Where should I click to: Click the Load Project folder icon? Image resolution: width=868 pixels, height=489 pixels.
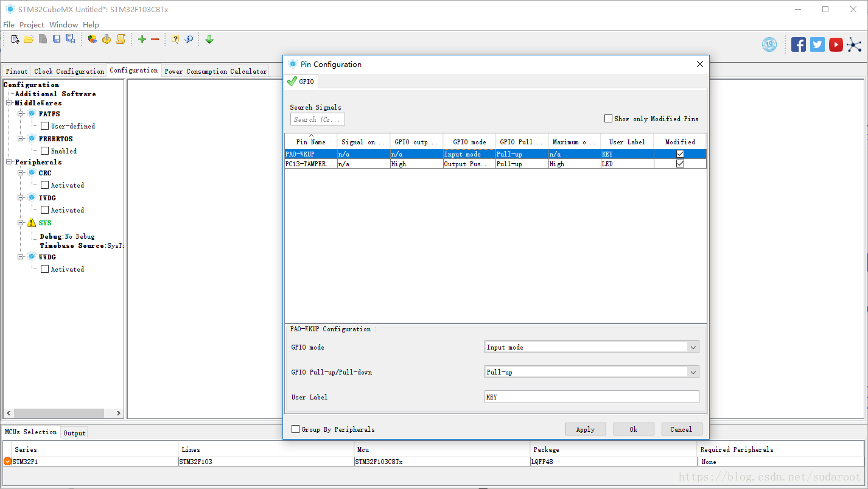pos(29,39)
